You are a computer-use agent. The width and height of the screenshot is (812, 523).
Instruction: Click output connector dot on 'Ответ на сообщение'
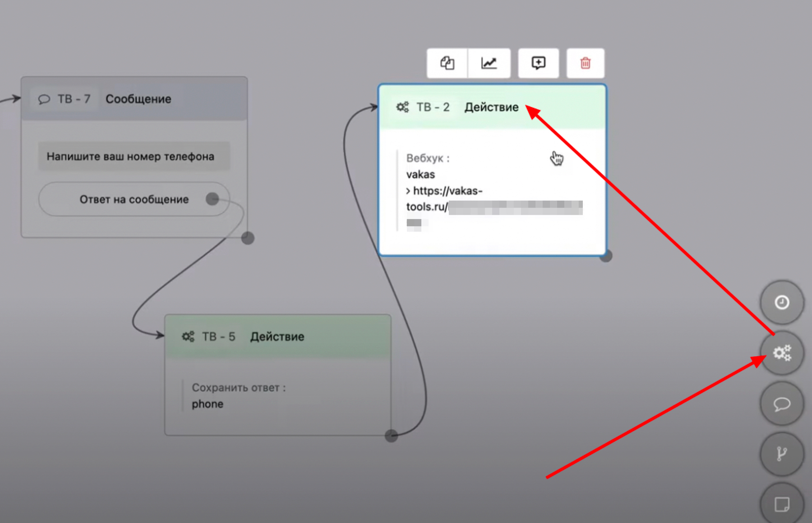click(x=212, y=199)
